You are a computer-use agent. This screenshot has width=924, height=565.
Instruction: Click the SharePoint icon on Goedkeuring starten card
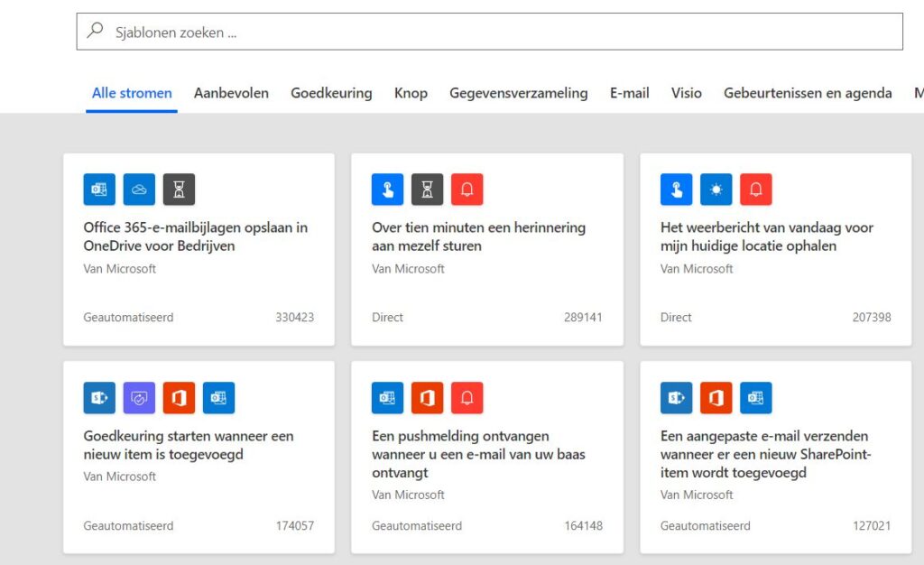click(x=99, y=398)
